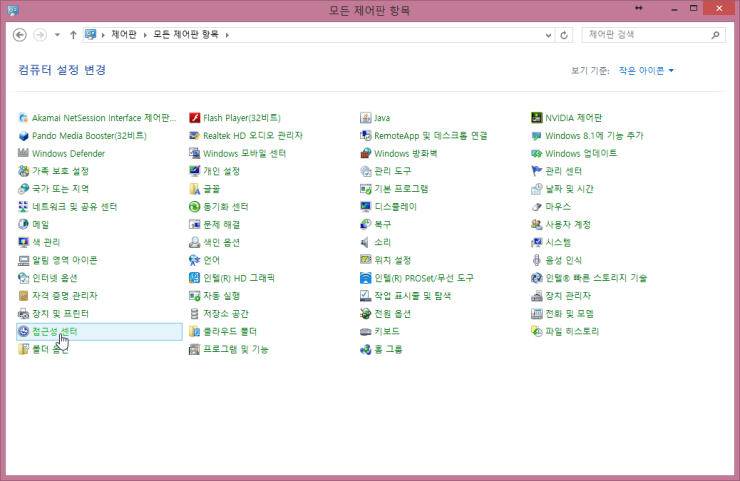Image resolution: width=740 pixels, height=481 pixels.
Task: Click the Pando Media Booster icon
Action: [23, 135]
